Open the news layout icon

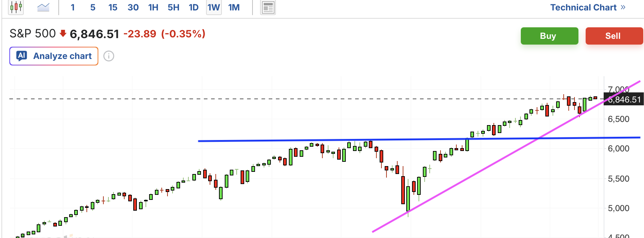click(268, 8)
